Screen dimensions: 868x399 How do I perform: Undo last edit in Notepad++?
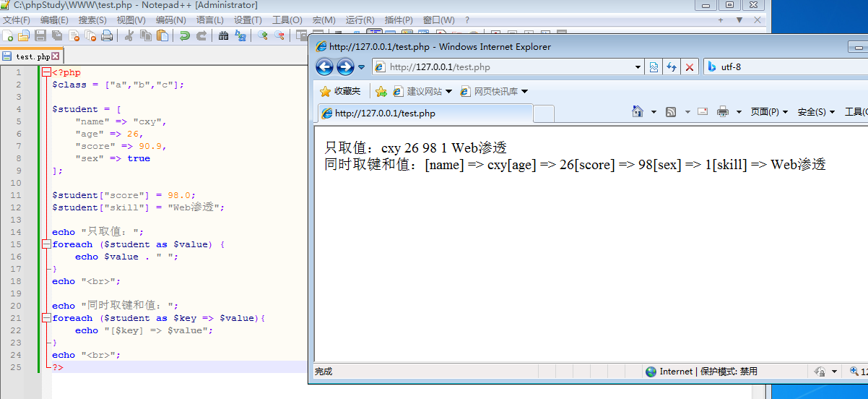[185, 35]
